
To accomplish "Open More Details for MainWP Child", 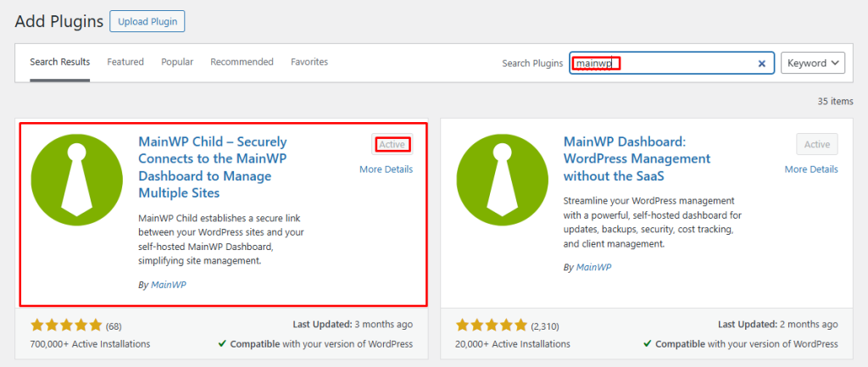I will 386,170.
